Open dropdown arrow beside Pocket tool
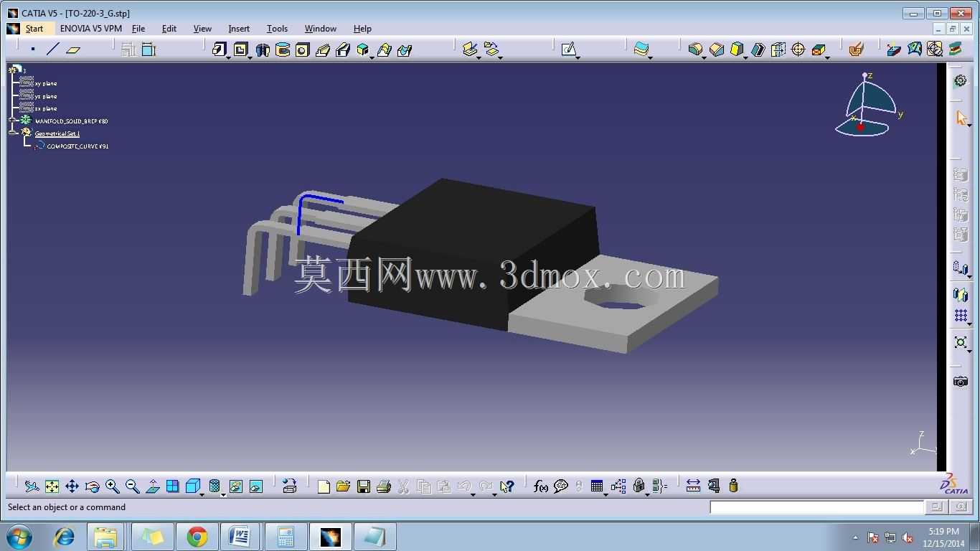 tap(250, 57)
